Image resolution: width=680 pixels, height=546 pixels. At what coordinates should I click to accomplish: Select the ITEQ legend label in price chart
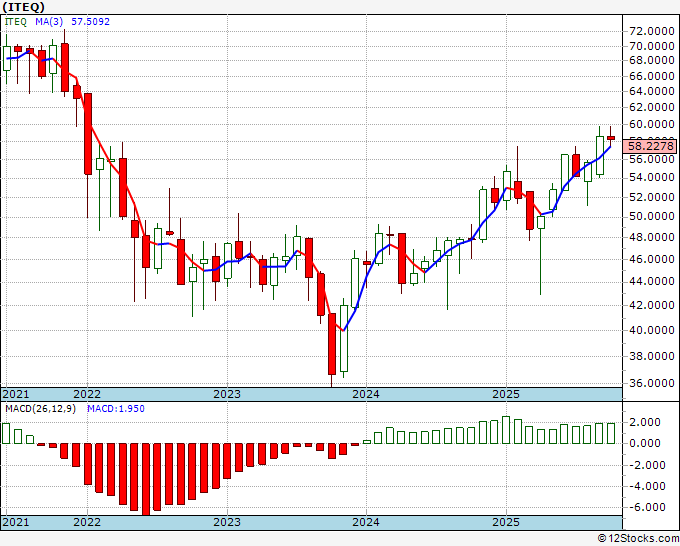16,21
